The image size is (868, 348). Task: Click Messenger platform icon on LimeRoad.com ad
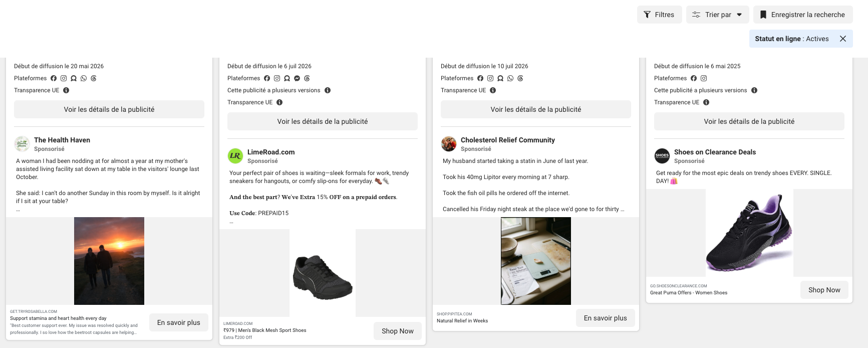pos(297,78)
